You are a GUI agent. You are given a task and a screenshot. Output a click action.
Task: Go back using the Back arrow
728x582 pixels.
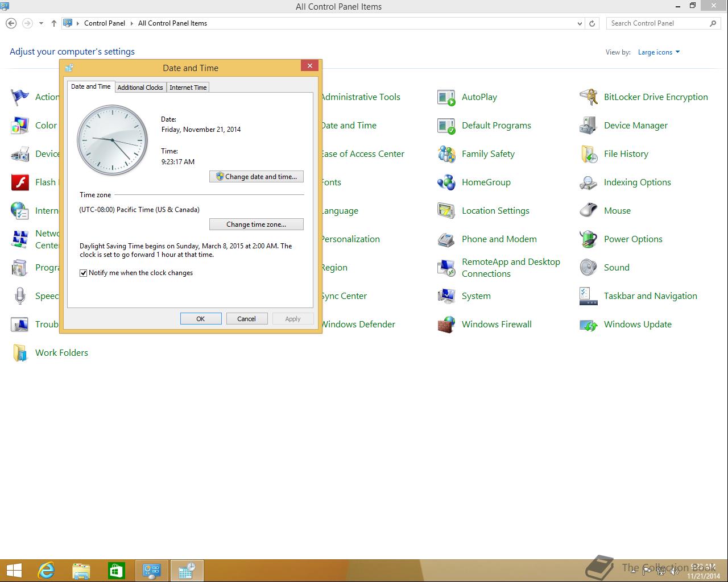click(x=11, y=23)
